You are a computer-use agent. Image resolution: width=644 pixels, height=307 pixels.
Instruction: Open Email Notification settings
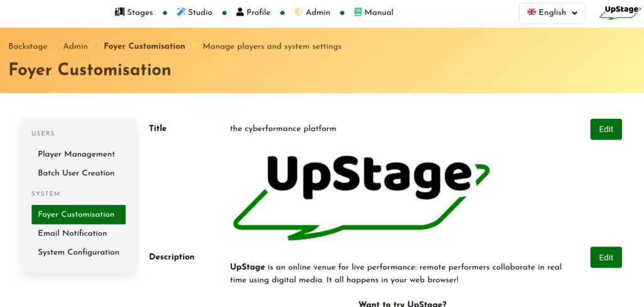(79, 233)
